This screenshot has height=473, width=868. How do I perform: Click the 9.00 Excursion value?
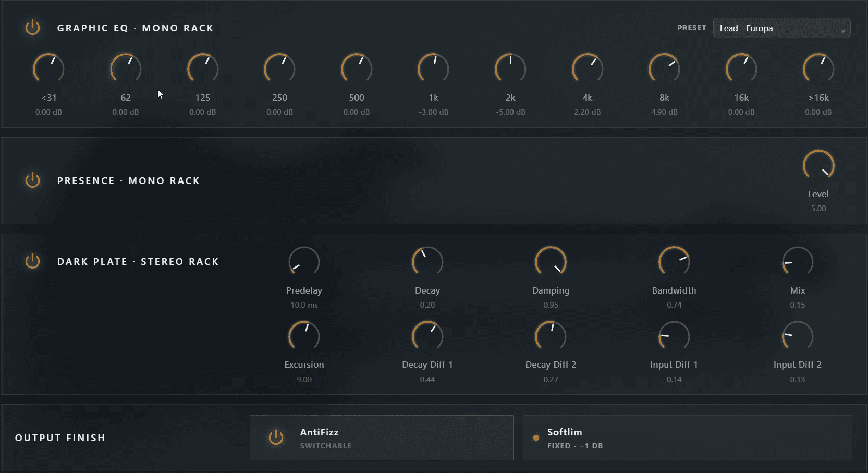point(304,380)
